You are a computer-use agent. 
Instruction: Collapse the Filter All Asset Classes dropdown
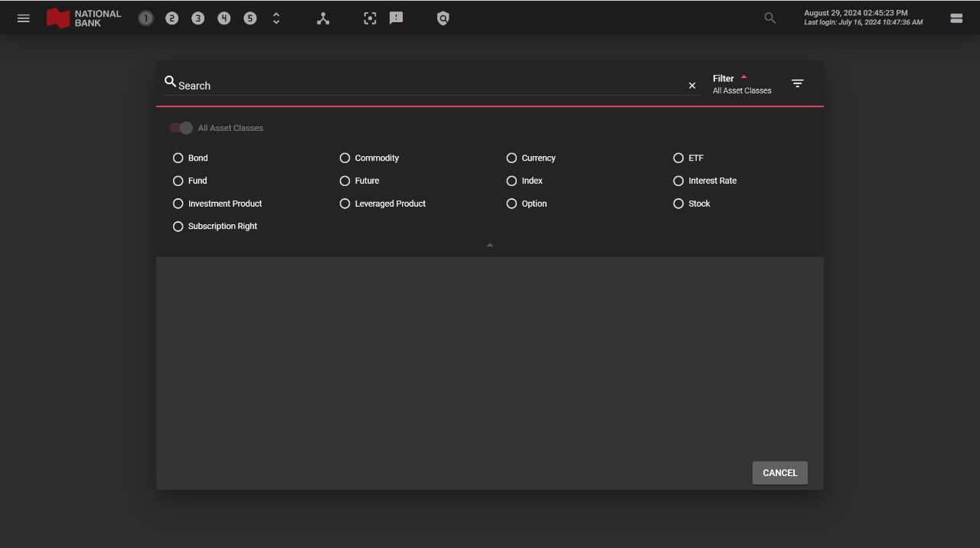click(742, 83)
